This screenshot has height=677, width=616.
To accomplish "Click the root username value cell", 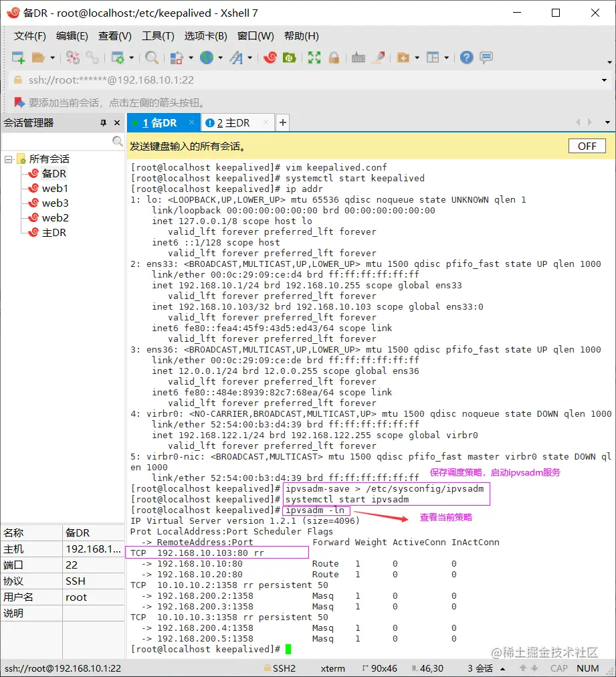I will point(94,597).
